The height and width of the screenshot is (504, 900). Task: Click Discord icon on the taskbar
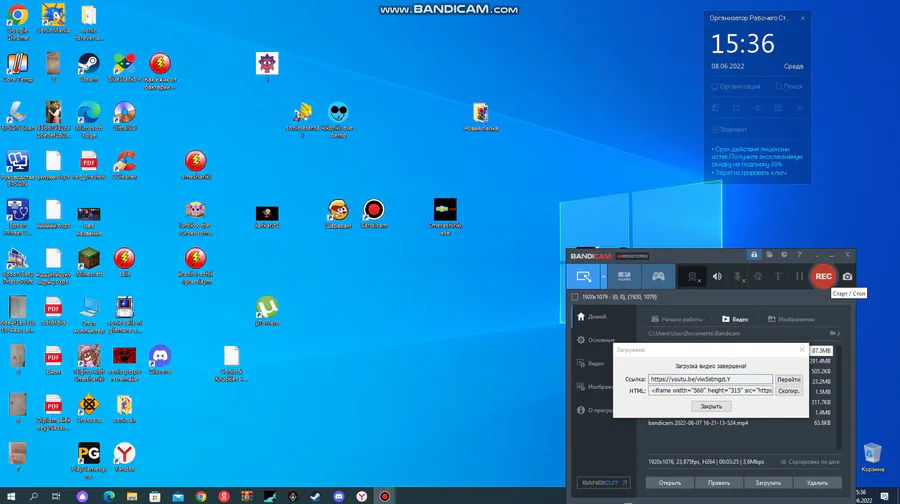339,496
